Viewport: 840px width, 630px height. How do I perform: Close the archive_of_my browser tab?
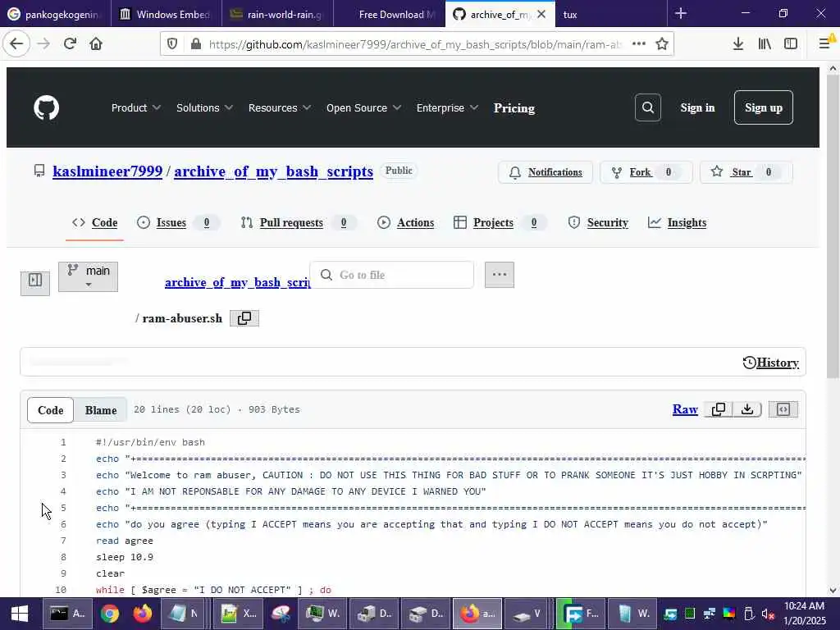[541, 14]
